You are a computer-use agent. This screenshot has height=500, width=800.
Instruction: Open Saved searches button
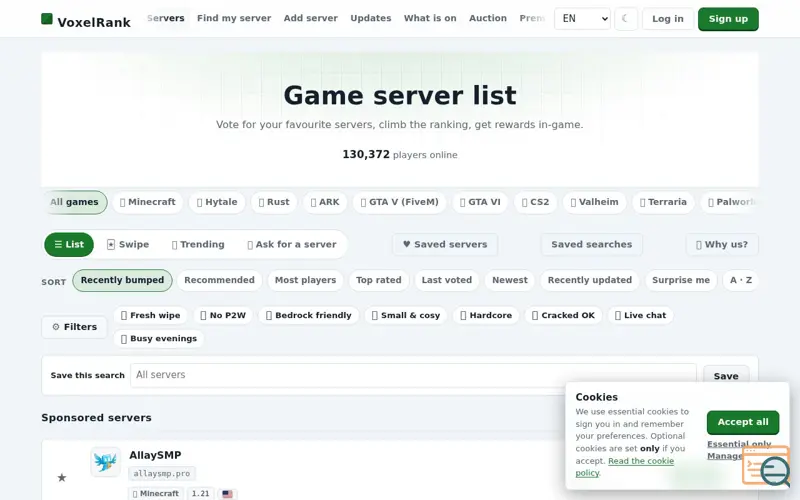click(x=591, y=244)
